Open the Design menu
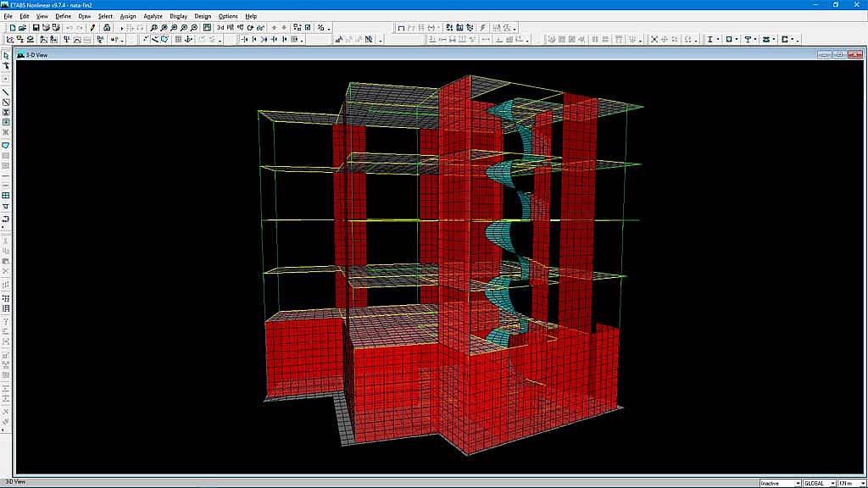 tap(203, 16)
